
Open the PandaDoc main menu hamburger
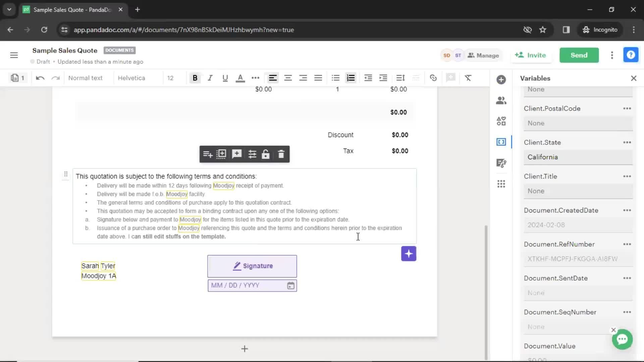14,55
